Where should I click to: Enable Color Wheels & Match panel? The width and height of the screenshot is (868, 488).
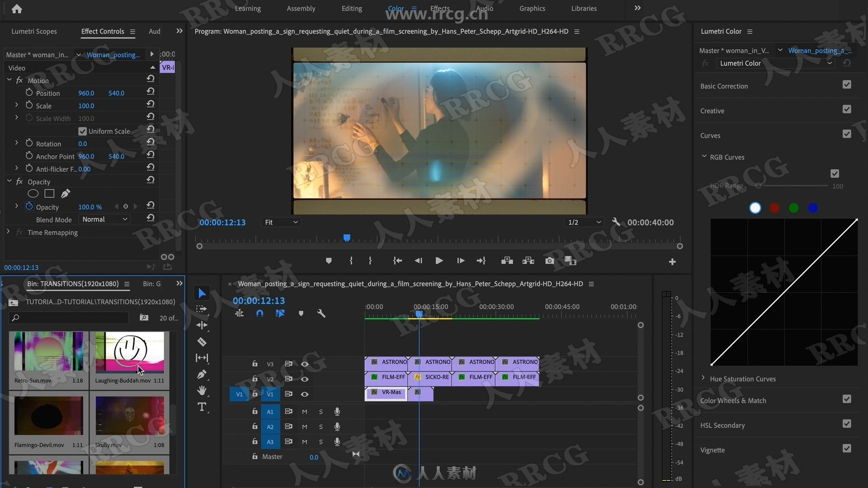[x=847, y=400]
